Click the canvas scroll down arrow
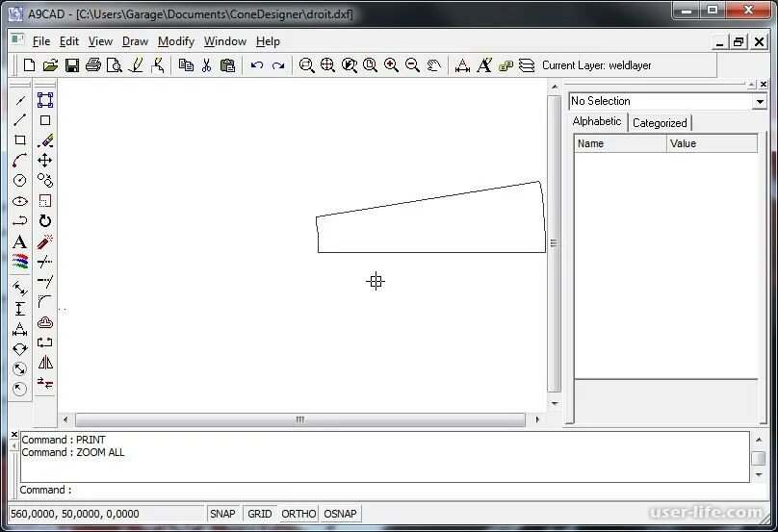Viewport: 778px width, 532px height. (555, 404)
